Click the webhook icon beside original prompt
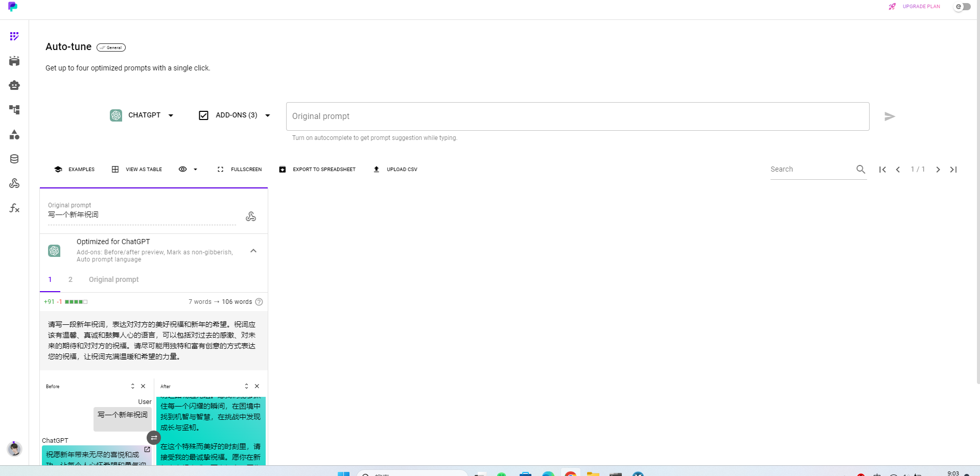Viewport: 980px width, 476px height. tap(251, 217)
